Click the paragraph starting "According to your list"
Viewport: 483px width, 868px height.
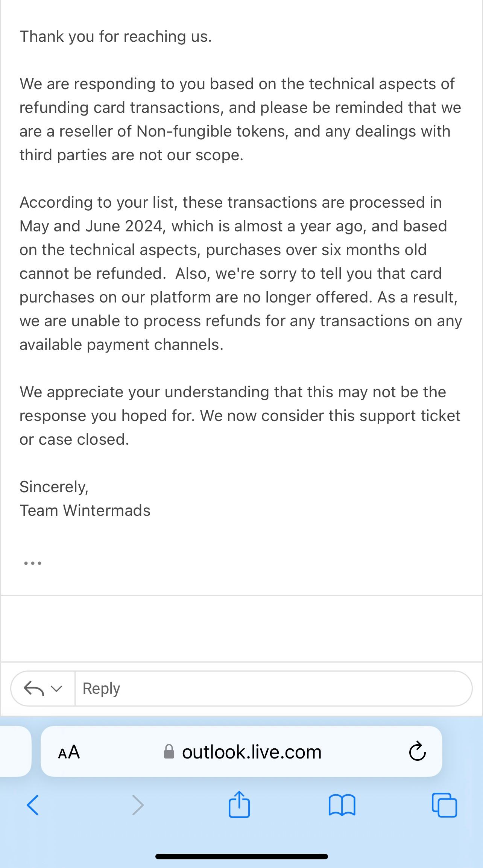pyautogui.click(x=241, y=274)
